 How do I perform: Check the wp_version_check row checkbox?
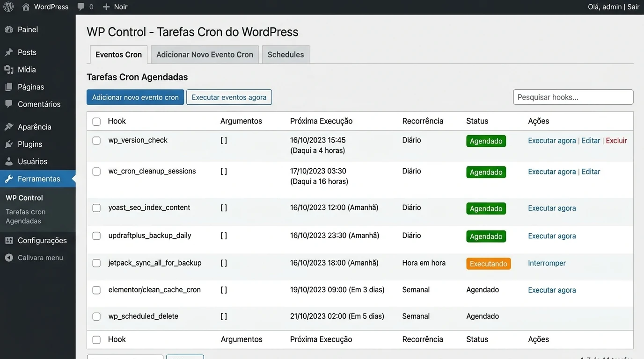96,141
